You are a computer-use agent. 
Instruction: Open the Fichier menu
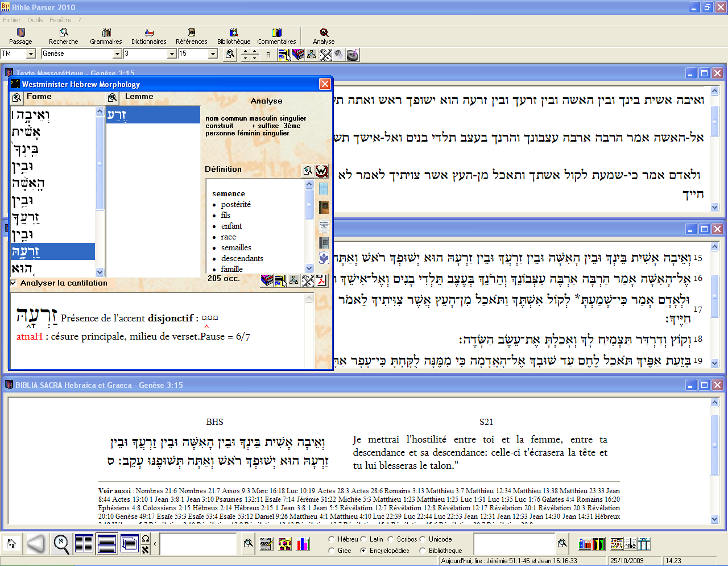(x=11, y=20)
